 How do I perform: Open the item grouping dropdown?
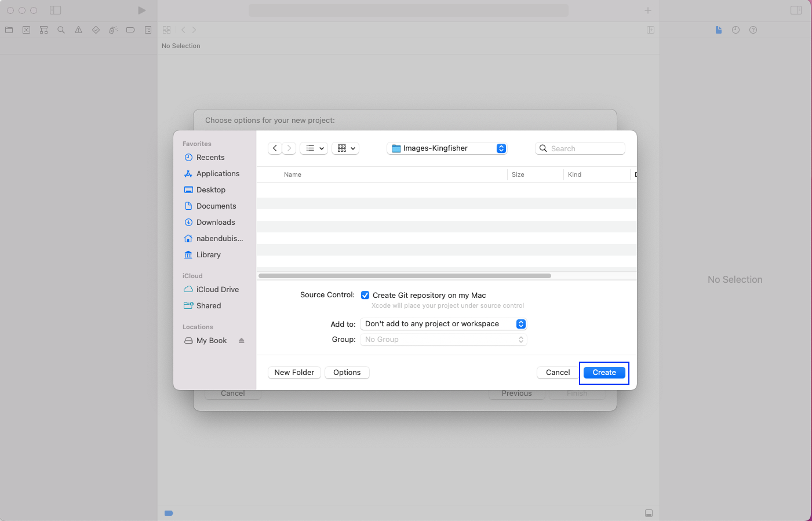coord(346,148)
